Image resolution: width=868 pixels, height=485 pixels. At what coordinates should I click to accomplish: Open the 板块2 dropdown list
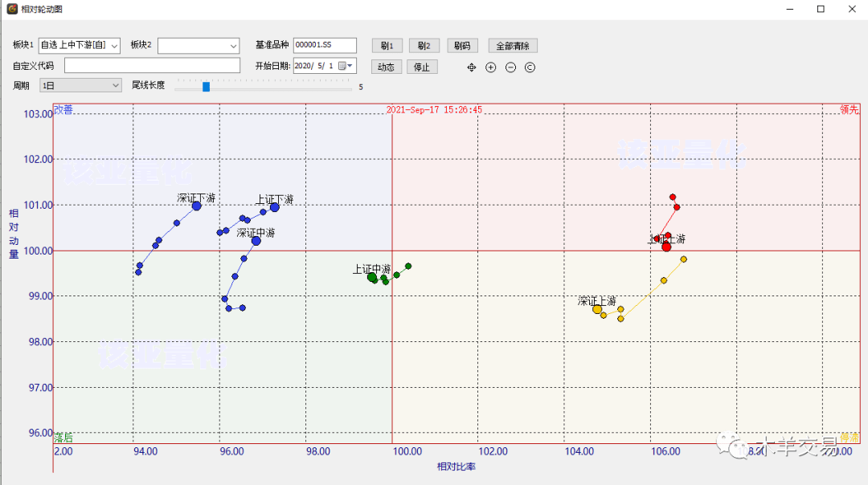tap(233, 46)
